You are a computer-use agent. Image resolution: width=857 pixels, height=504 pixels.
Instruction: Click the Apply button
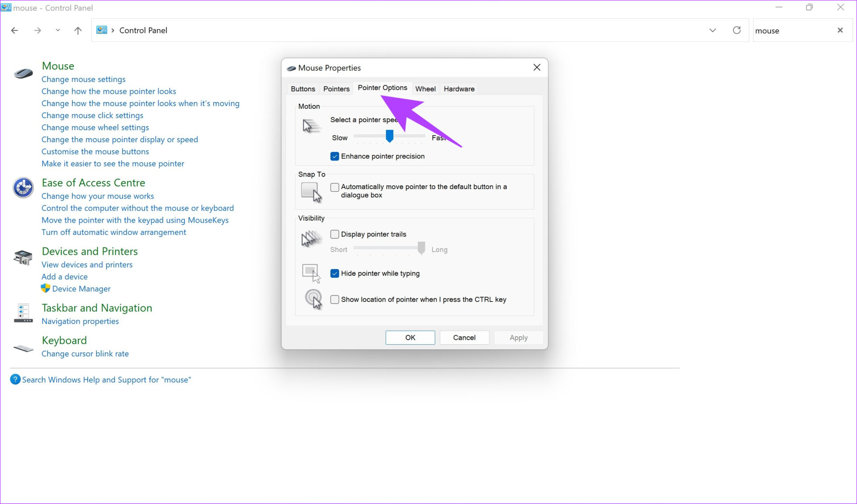(519, 338)
